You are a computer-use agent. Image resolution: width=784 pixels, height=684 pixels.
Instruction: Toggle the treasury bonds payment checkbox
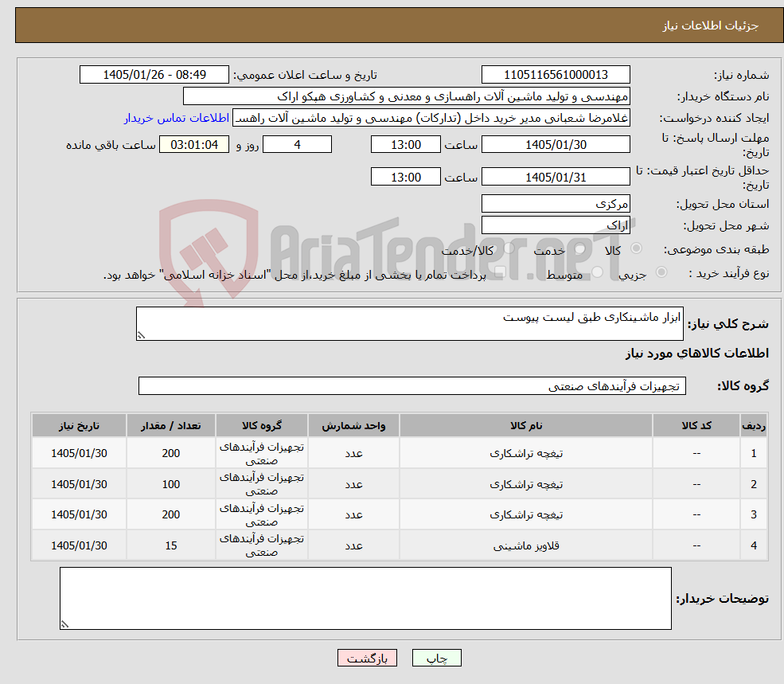point(500,272)
